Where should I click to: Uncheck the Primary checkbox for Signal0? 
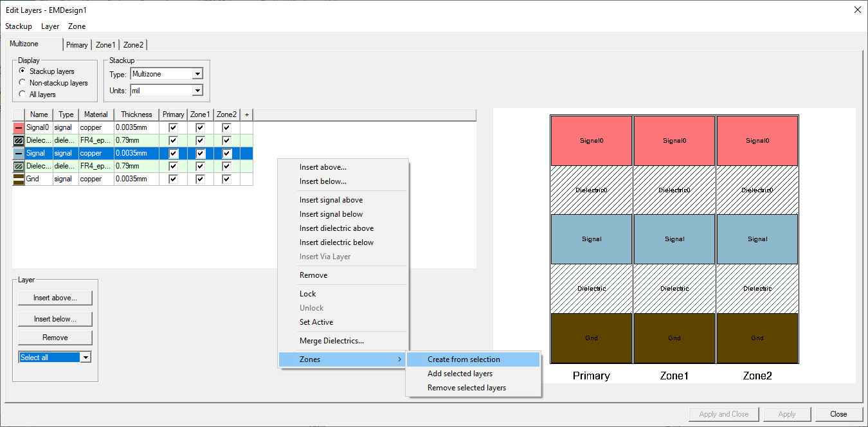tap(172, 127)
